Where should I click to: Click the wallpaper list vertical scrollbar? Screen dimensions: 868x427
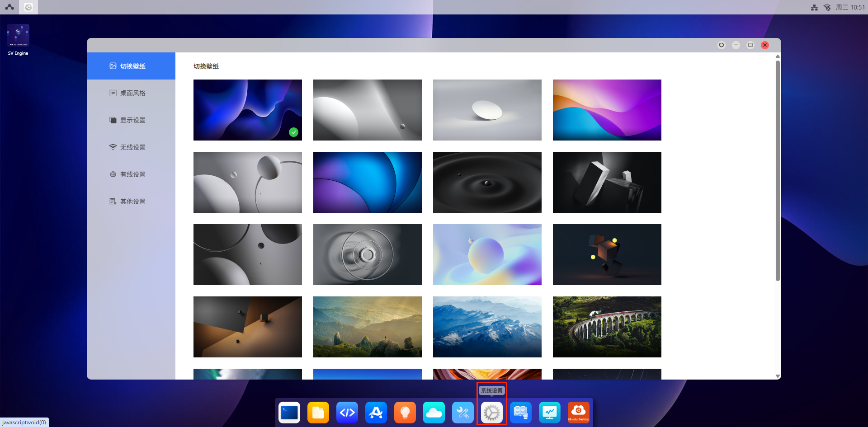[778, 171]
